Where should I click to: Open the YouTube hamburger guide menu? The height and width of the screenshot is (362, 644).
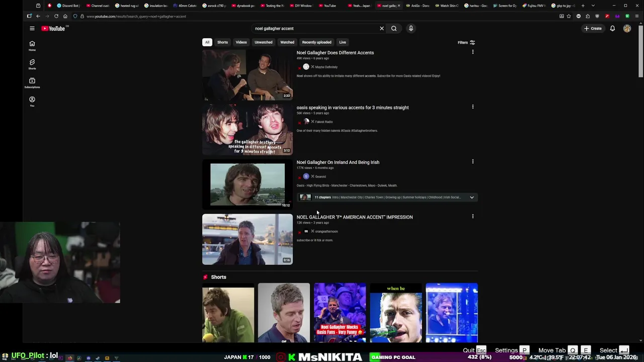tap(32, 29)
